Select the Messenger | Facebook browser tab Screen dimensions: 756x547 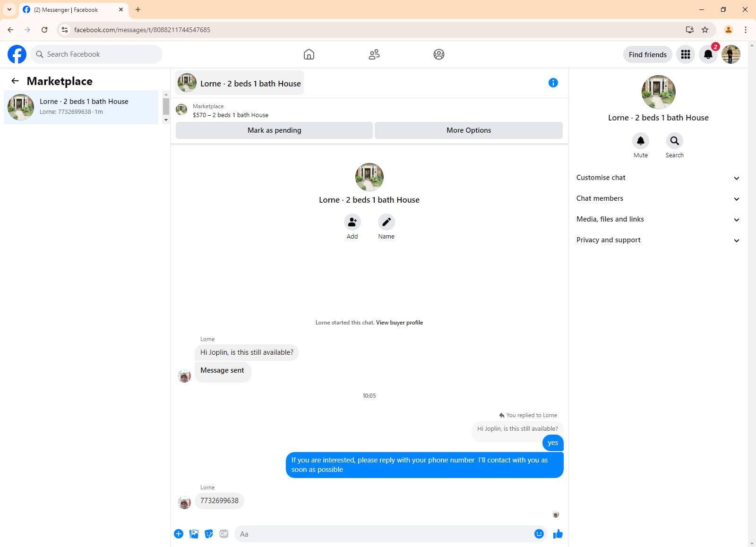click(x=73, y=9)
